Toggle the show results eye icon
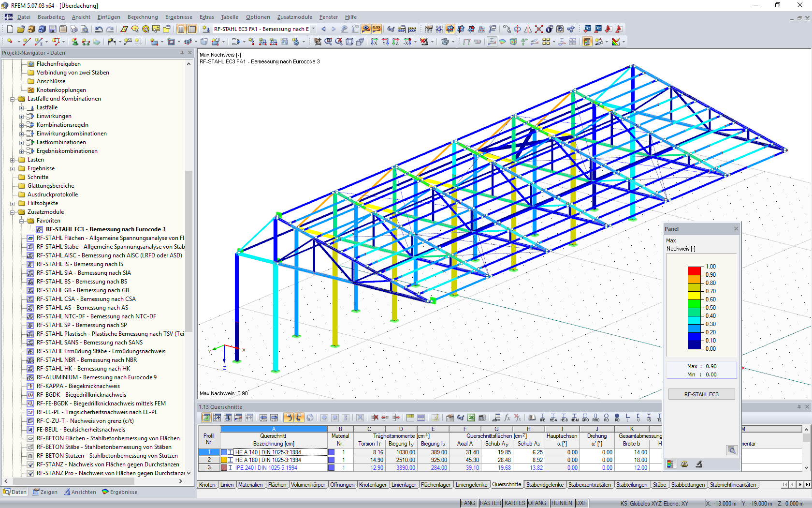 (366, 29)
